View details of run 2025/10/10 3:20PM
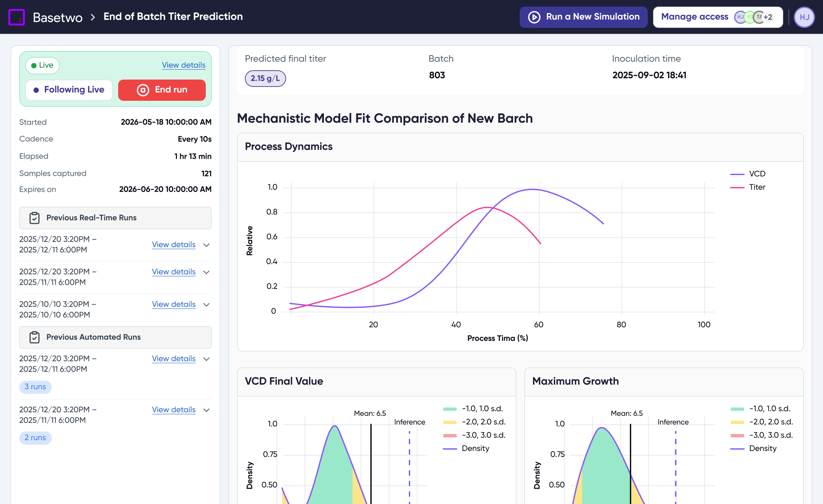The width and height of the screenshot is (823, 504). pos(174,304)
